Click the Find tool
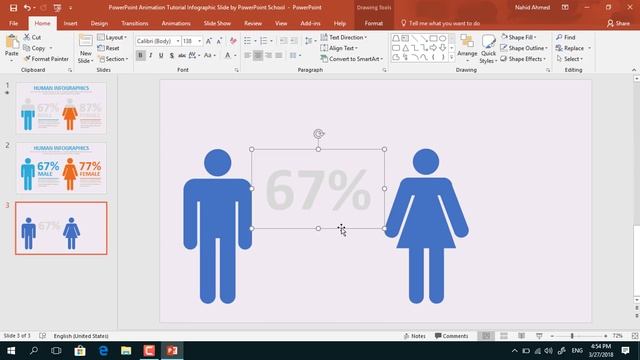The image size is (640, 360). pyautogui.click(x=566, y=37)
